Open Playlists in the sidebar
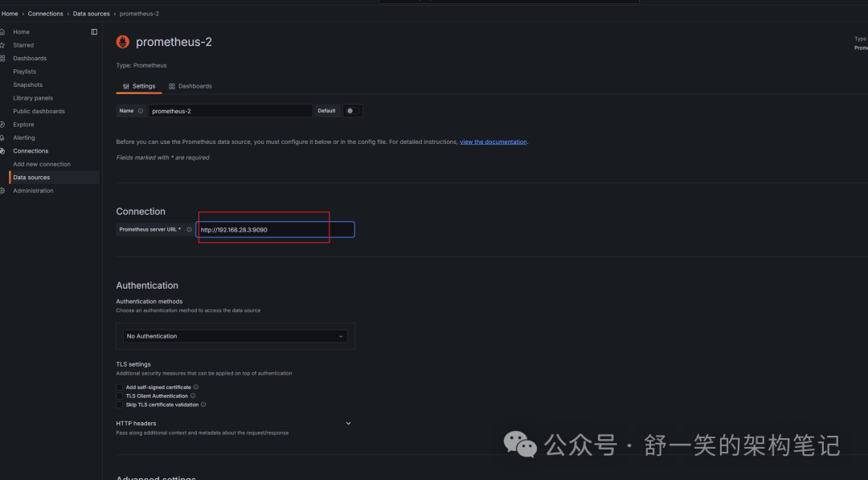This screenshot has height=480, width=868. (x=24, y=72)
